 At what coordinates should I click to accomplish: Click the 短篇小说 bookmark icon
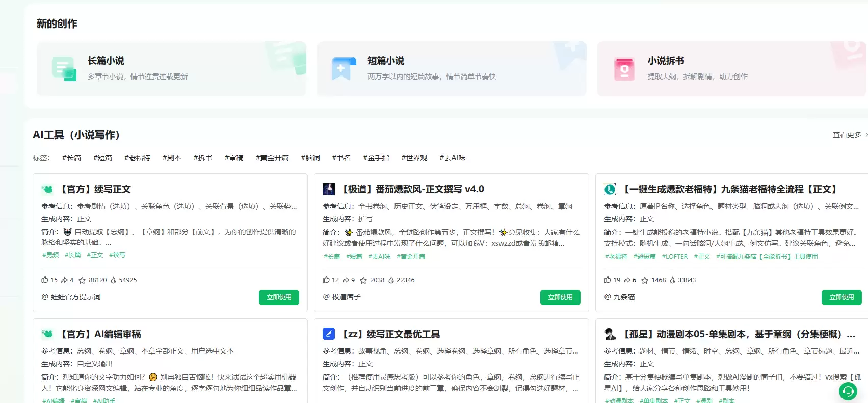[x=344, y=69]
